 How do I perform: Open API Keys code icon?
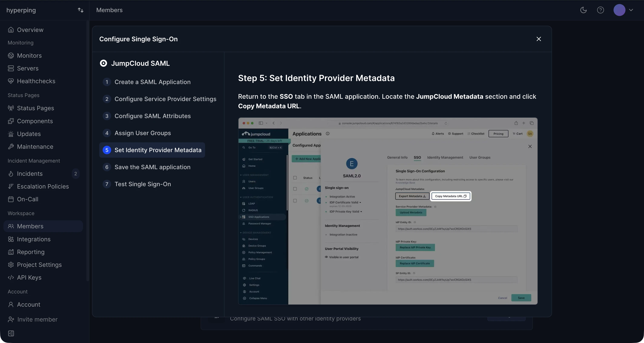[x=11, y=277]
